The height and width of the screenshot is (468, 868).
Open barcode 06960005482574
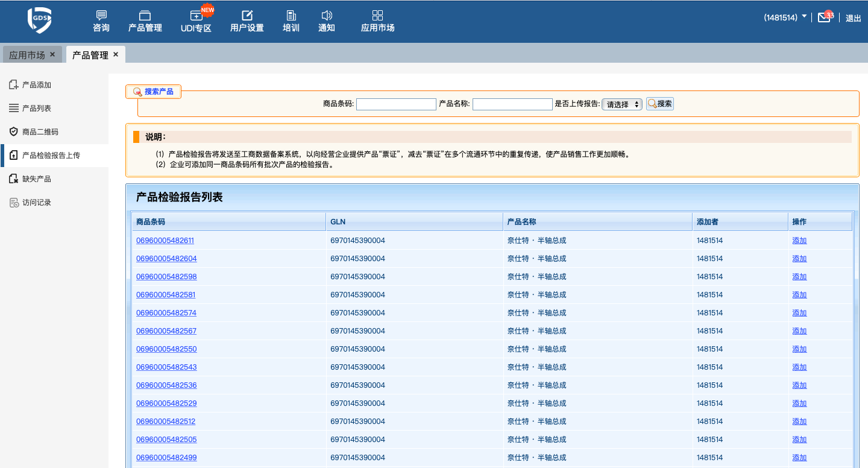[166, 313]
